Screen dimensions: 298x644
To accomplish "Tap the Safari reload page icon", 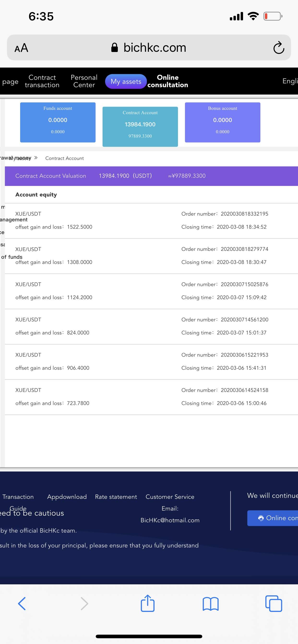I will coord(279,47).
